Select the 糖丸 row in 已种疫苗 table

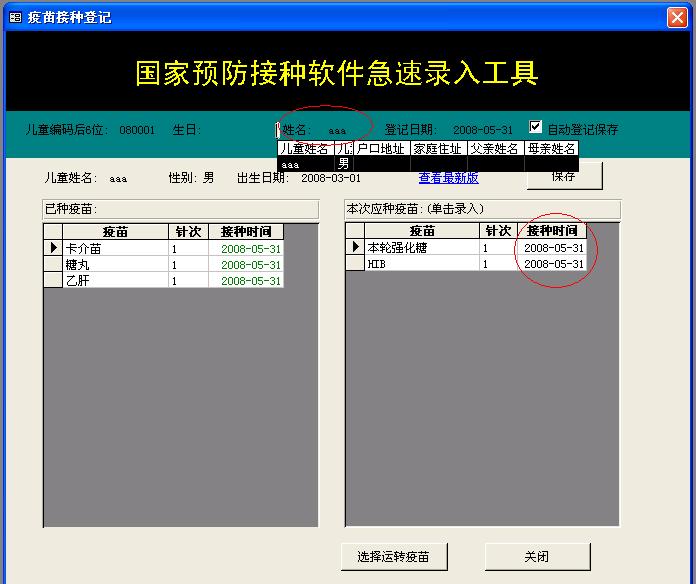[x=115, y=264]
